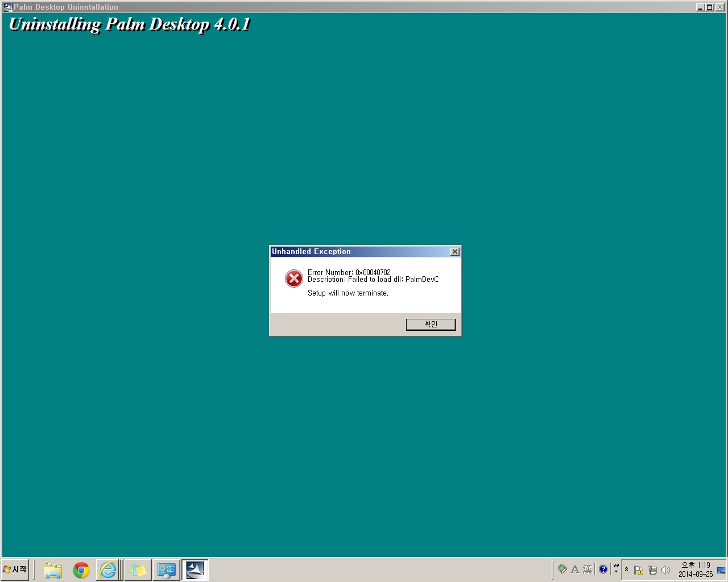The height and width of the screenshot is (582, 728).
Task: Toggle the IME 'A' Korean/English mode
Action: [575, 569]
